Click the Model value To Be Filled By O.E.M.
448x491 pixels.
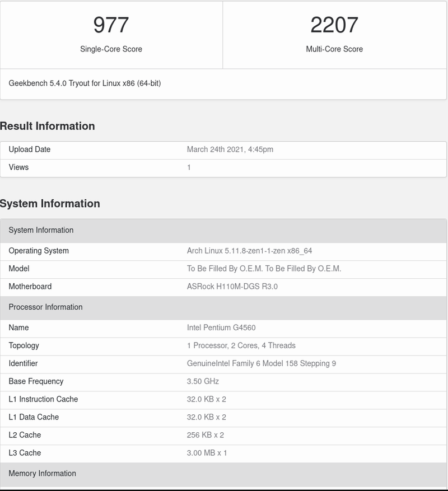(x=264, y=269)
